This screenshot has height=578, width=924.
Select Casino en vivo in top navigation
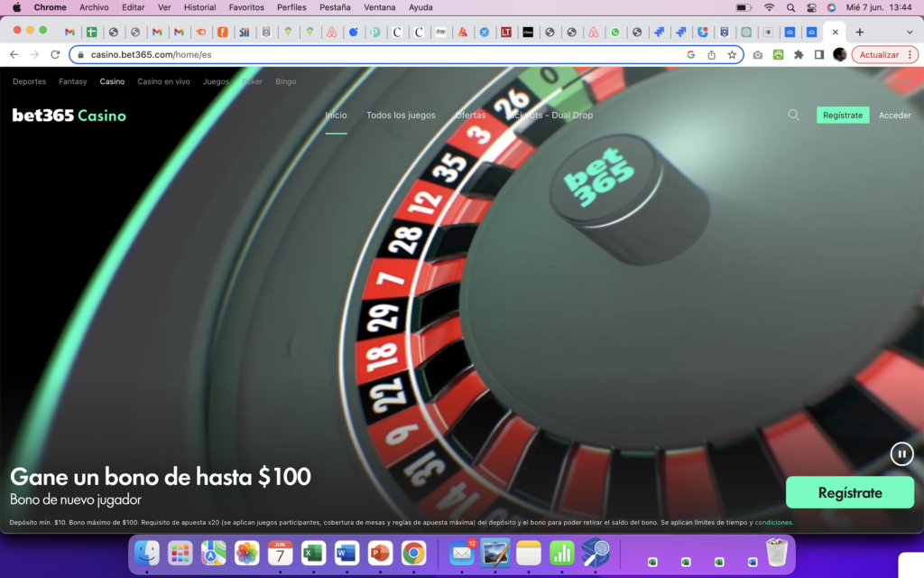[x=163, y=81]
